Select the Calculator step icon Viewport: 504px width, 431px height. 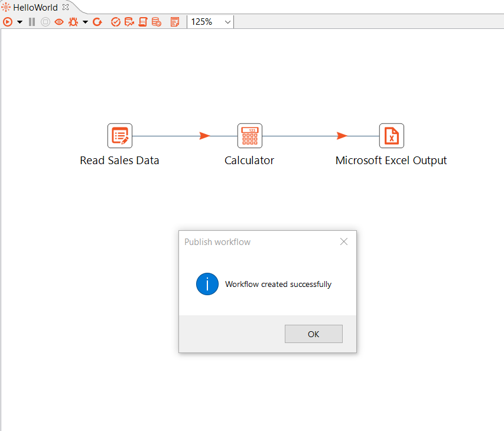[250, 136]
